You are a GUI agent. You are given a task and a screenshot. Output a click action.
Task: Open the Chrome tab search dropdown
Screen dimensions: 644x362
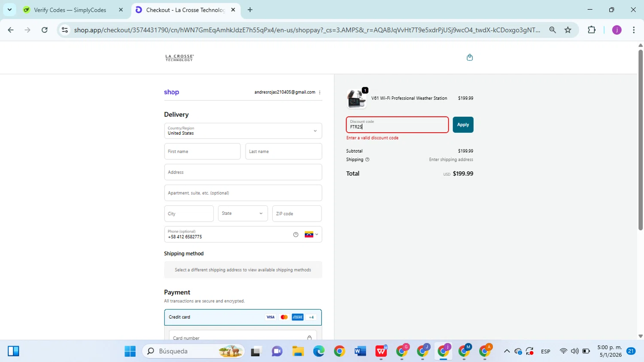coord(9,9)
